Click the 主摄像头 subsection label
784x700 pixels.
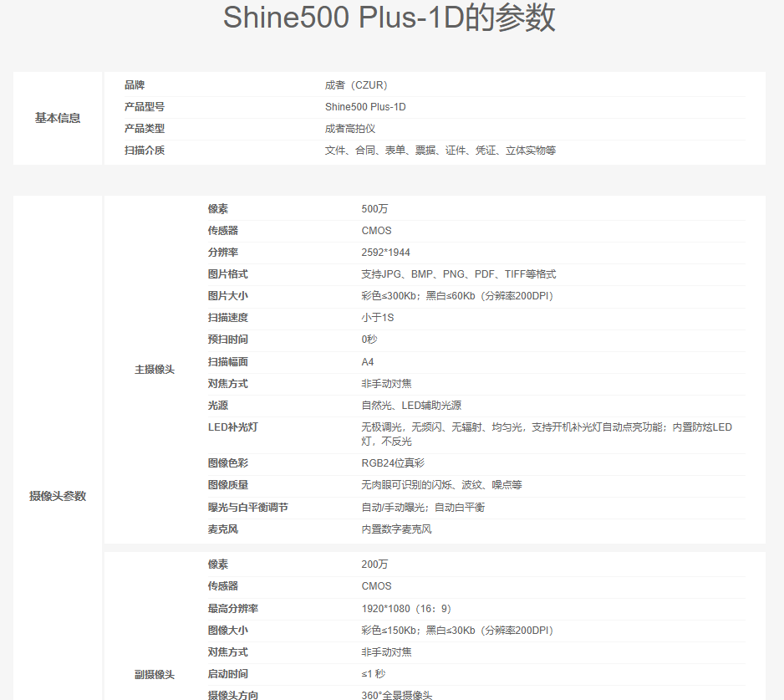point(155,369)
